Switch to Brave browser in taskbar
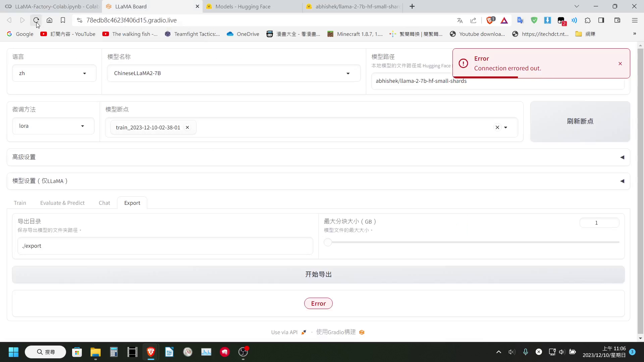The height and width of the screenshot is (362, 644). tap(151, 352)
